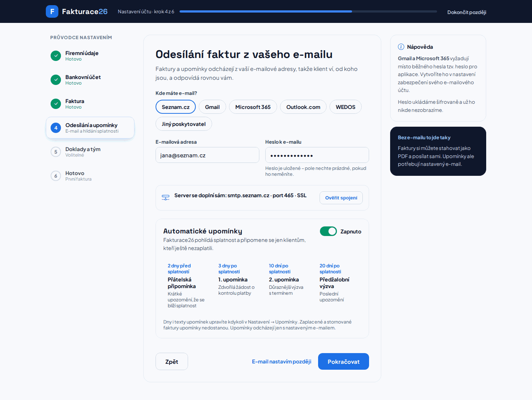Open the Doklady a tým step

click(x=90, y=152)
